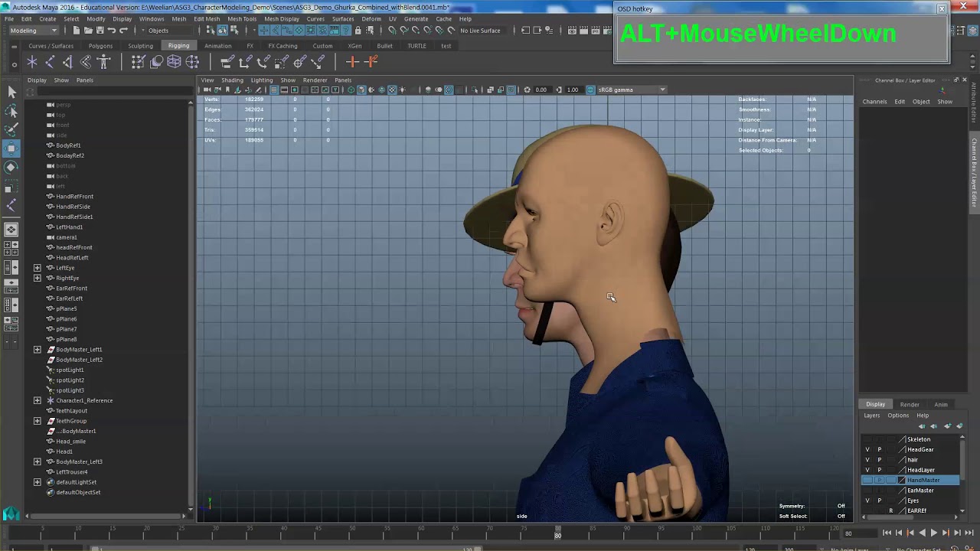
Task: Select the Rotate tool in the left toolbox
Action: (11, 167)
